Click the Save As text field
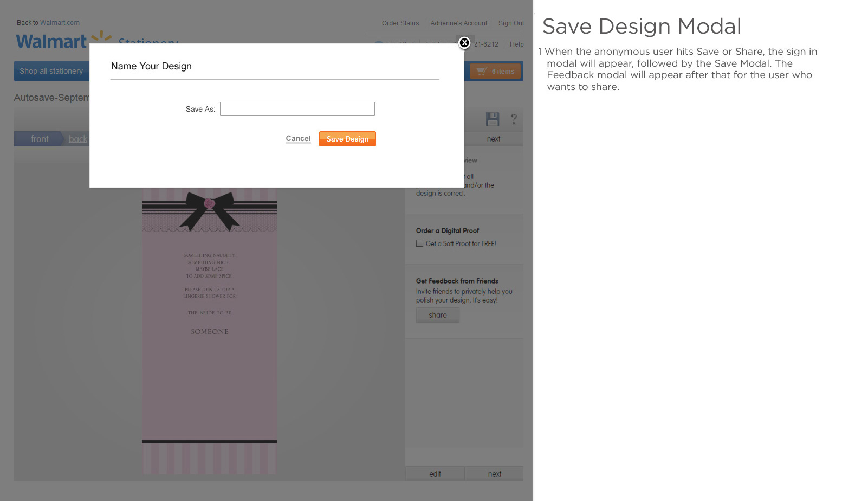 [x=297, y=108]
